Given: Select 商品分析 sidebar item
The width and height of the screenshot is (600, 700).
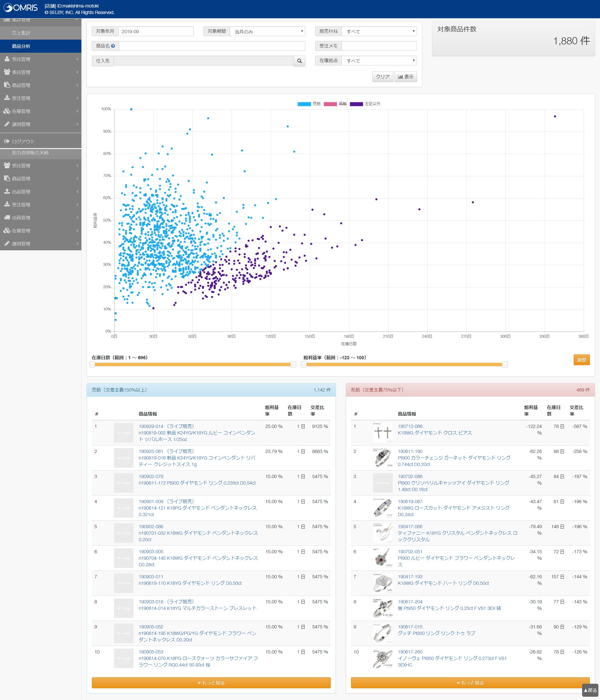Looking at the screenshot, I should point(41,46).
